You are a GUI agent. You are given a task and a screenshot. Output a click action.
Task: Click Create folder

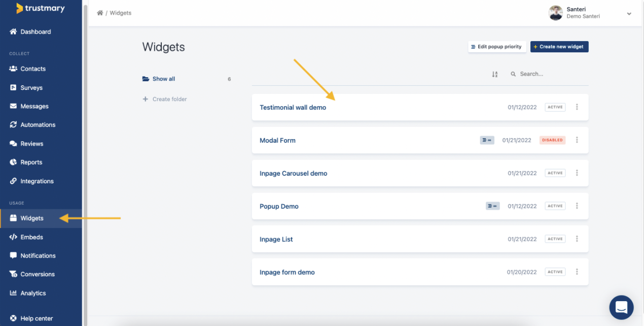coord(165,99)
